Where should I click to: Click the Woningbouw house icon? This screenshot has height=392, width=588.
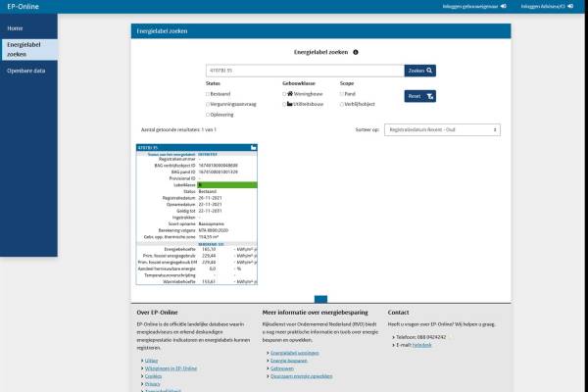click(x=290, y=93)
